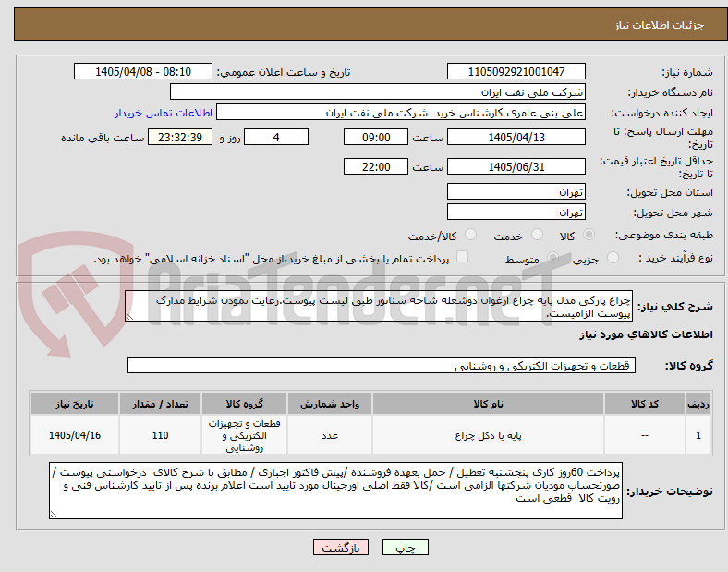Click the response deadline time 09:00

[x=376, y=137]
